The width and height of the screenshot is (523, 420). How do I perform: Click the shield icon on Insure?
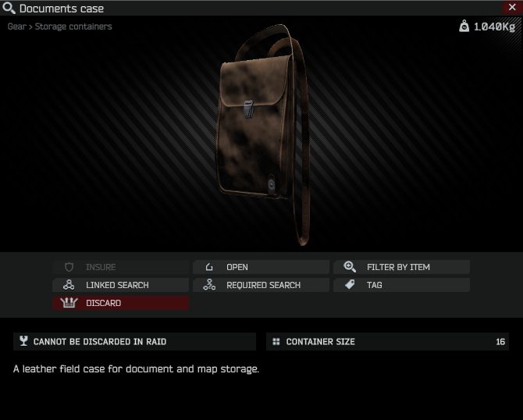pos(69,267)
